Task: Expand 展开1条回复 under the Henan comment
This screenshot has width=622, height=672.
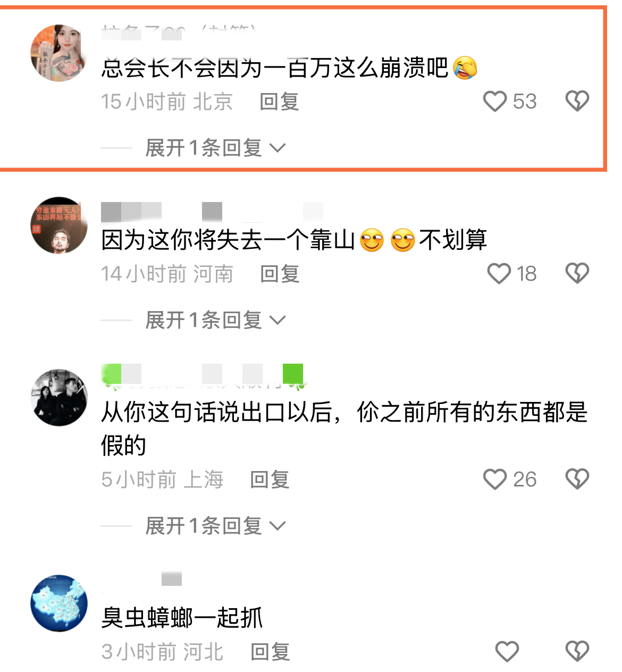Action: [215, 320]
